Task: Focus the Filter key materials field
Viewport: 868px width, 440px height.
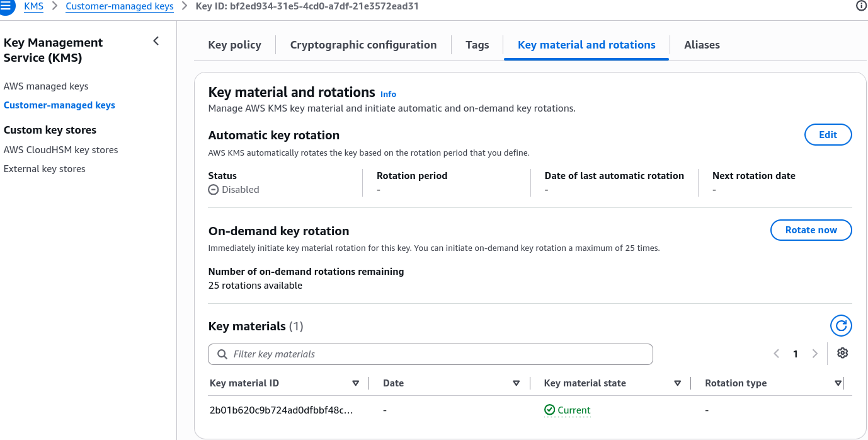Action: pos(430,354)
